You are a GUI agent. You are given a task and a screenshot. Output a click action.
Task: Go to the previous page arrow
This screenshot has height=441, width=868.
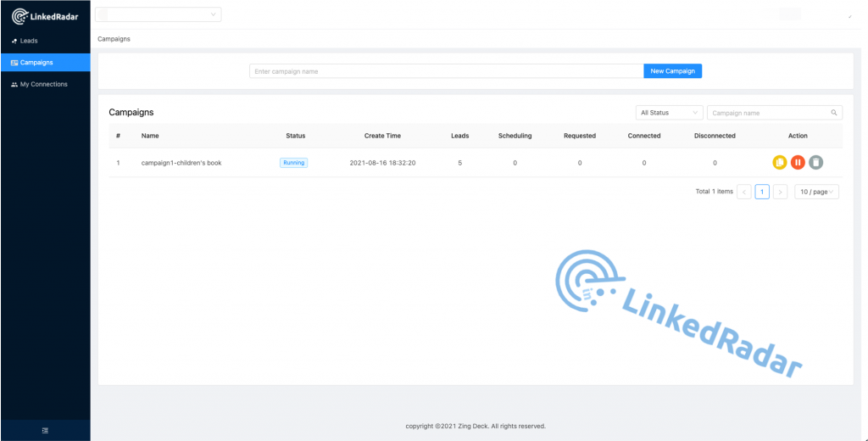744,192
